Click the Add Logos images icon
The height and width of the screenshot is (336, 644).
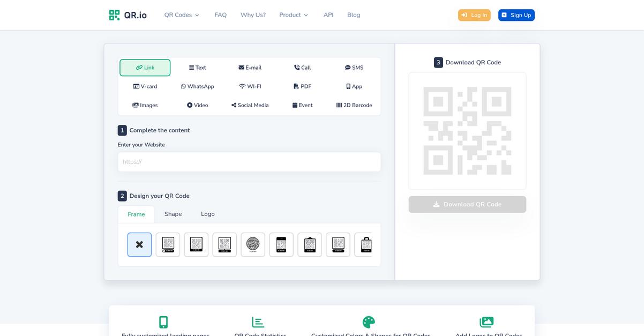point(486,322)
